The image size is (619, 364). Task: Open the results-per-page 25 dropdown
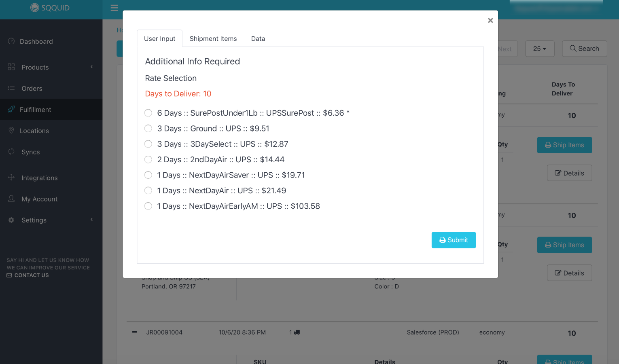tap(540, 49)
